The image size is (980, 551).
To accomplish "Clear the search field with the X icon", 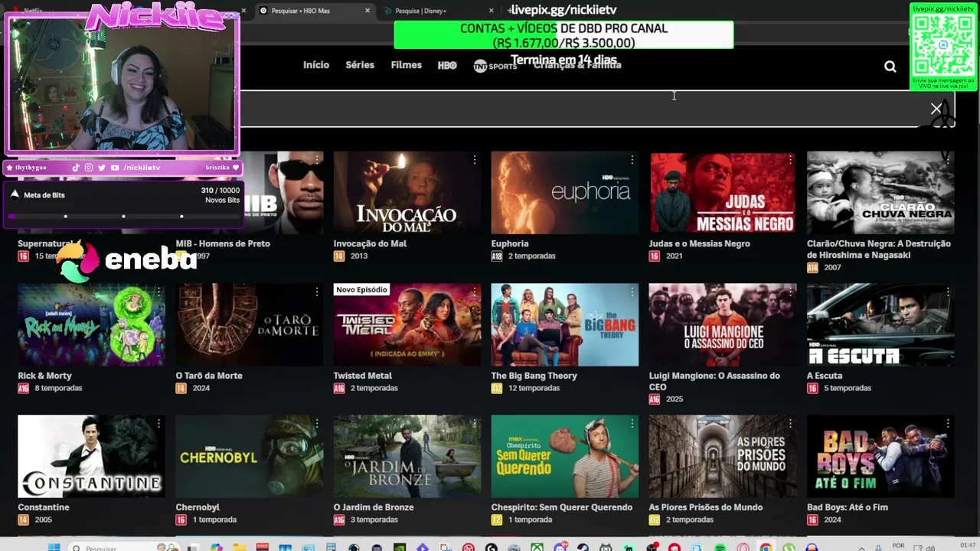I will point(936,109).
